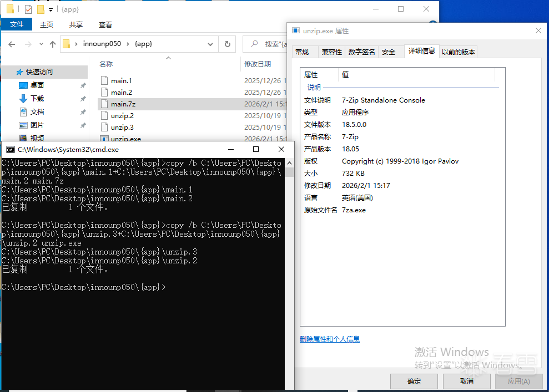
Task: Select the main.1 file
Action: 121,81
